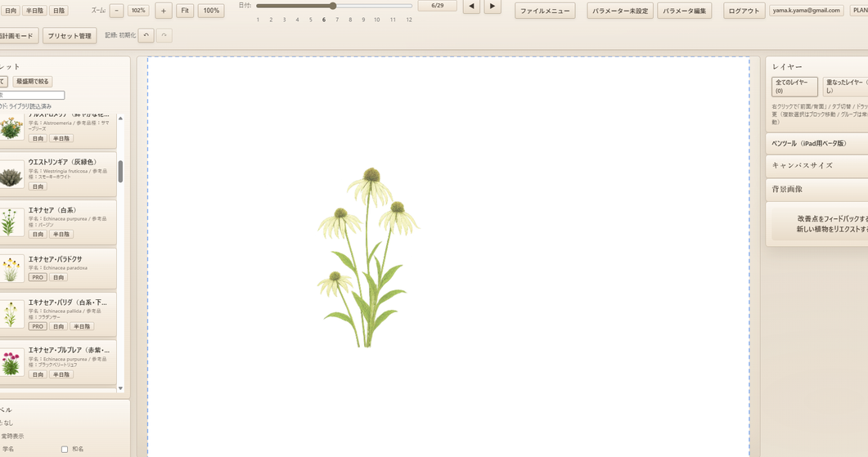Image resolution: width=868 pixels, height=457 pixels.
Task: Select the エキナセア・パリダ thumbnail
Action: [x=11, y=314]
